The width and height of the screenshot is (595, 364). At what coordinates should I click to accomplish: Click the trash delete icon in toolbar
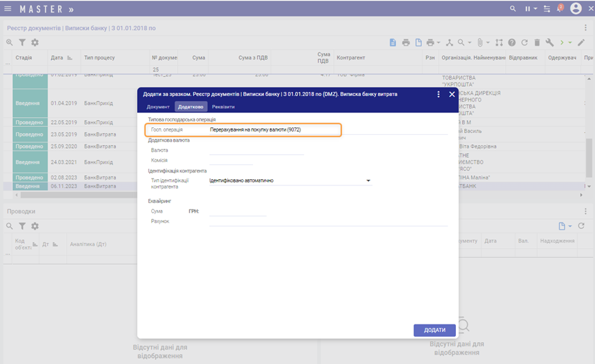[537, 42]
